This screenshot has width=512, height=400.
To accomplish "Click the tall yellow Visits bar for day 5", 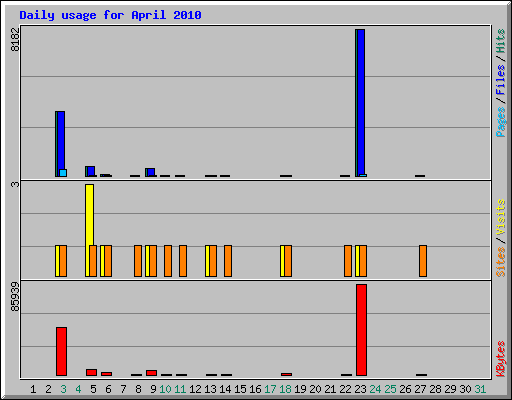I will 88,215.
